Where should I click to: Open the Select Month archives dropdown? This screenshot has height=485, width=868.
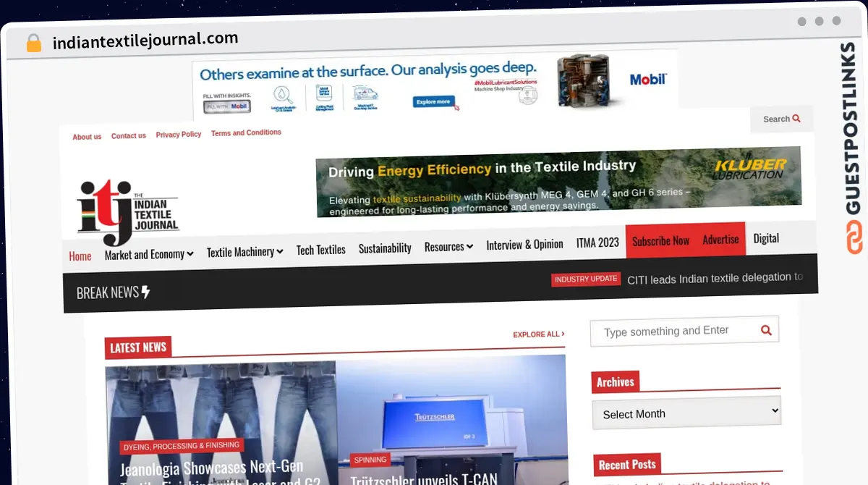point(687,413)
